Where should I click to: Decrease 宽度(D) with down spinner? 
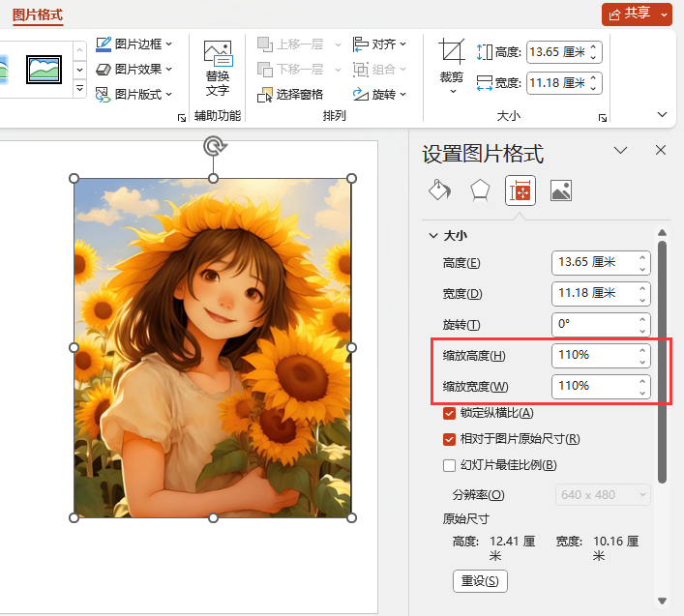click(x=642, y=300)
